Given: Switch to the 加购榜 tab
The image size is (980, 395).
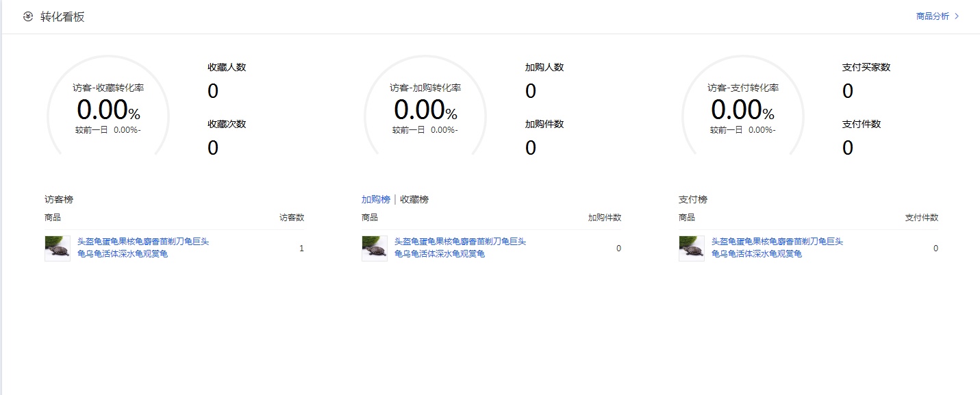Looking at the screenshot, I should [375, 199].
